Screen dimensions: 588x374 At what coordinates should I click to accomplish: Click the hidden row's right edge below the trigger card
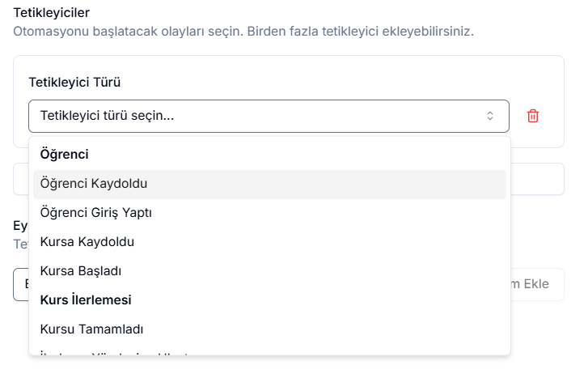[x=537, y=179]
